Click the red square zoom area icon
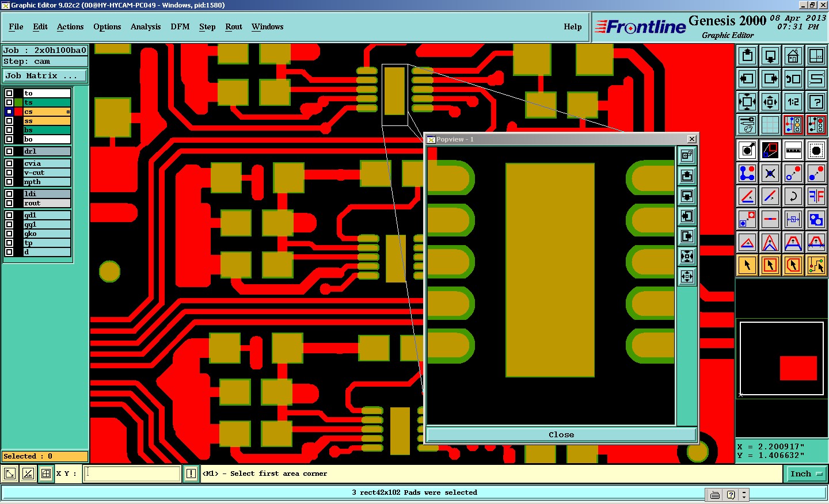 click(x=770, y=150)
